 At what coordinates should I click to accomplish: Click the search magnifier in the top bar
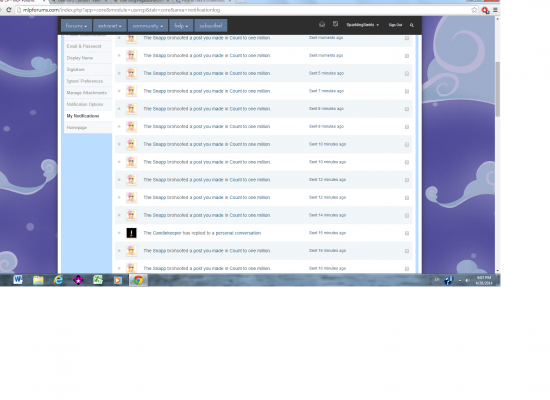click(412, 25)
